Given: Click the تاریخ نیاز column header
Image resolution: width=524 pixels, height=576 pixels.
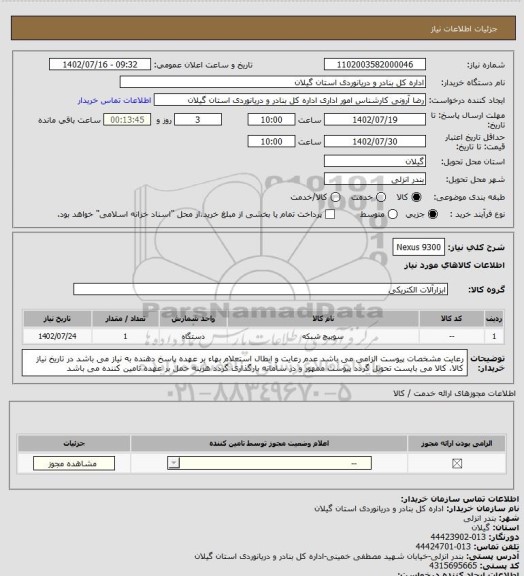Looking at the screenshot, I should tap(57, 318).
